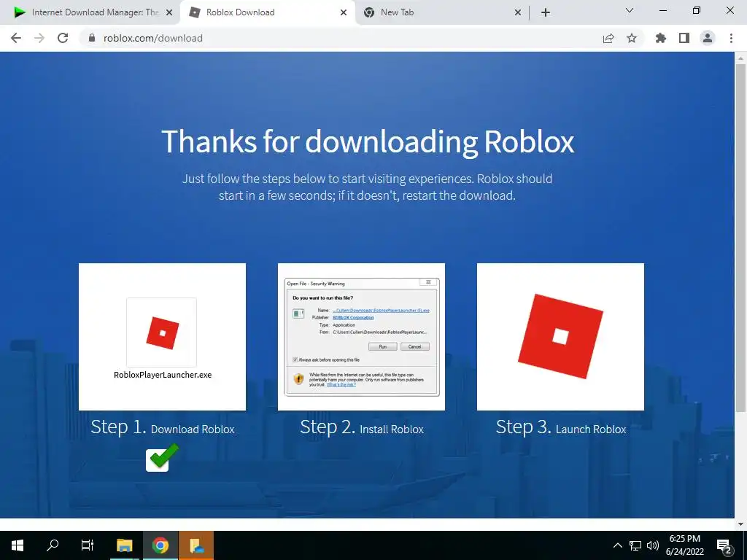
Task: Click the Step 1. Download Roblox label
Action: tap(163, 427)
